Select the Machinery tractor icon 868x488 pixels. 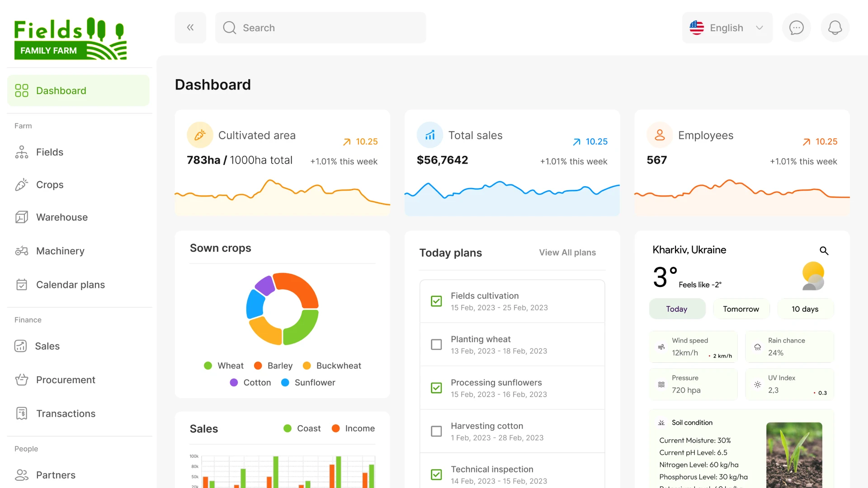click(x=21, y=251)
